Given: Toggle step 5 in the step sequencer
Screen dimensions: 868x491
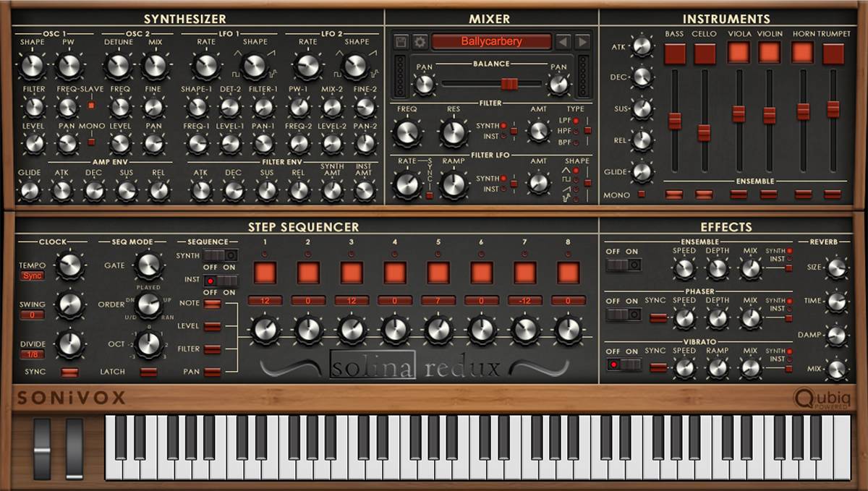Looking at the screenshot, I should [x=438, y=273].
